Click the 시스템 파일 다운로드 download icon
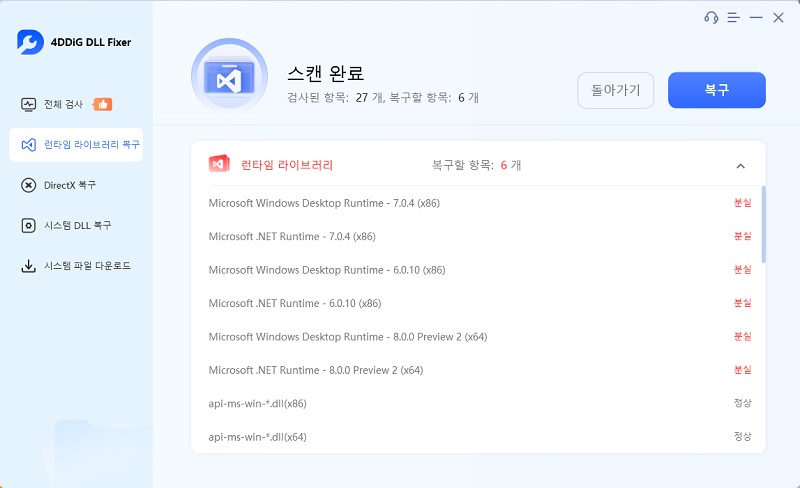This screenshot has width=800, height=488. (x=29, y=266)
